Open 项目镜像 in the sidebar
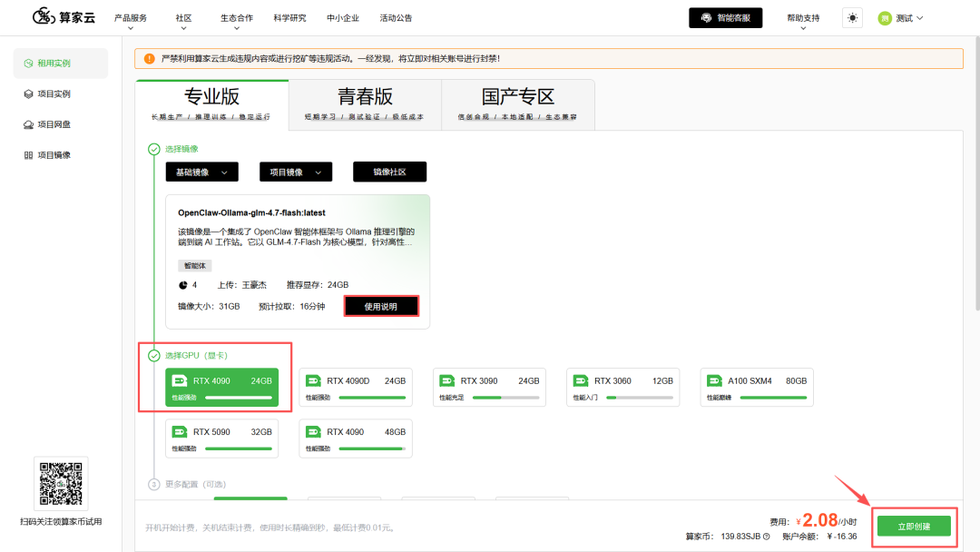The width and height of the screenshot is (980, 552). click(61, 155)
